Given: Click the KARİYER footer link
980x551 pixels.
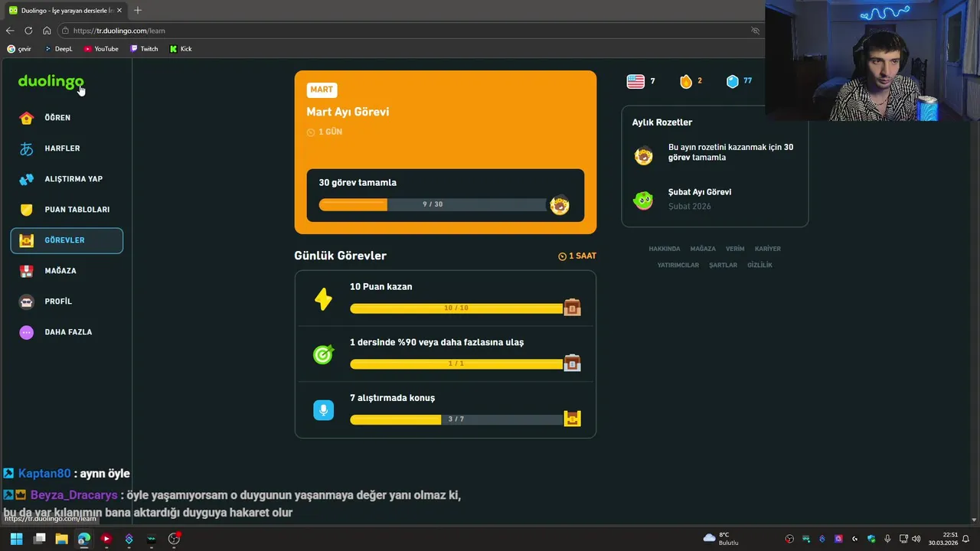Looking at the screenshot, I should click(x=768, y=249).
